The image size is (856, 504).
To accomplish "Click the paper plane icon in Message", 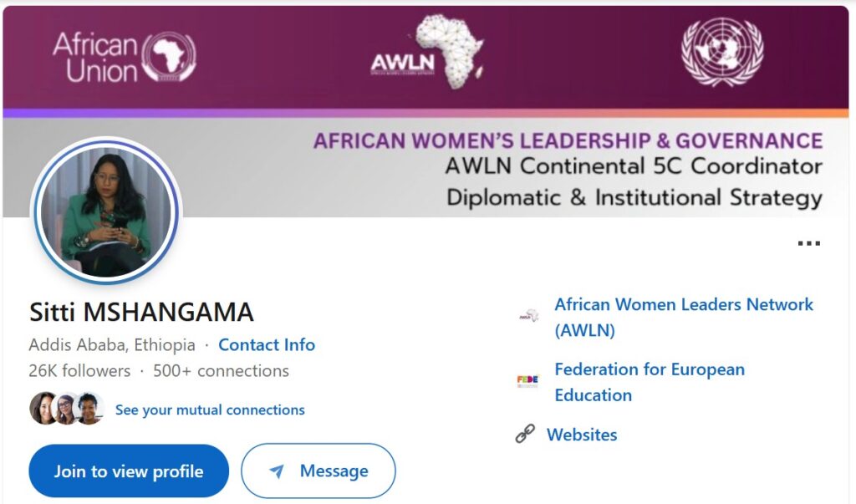I will pyautogui.click(x=277, y=471).
